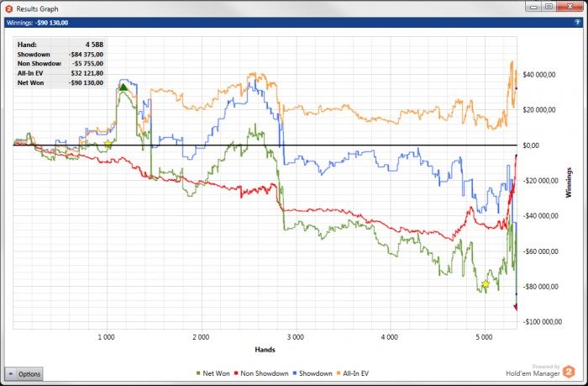This screenshot has width=588, height=386.
Task: Click the Results Graph window icon
Action: point(9,8)
